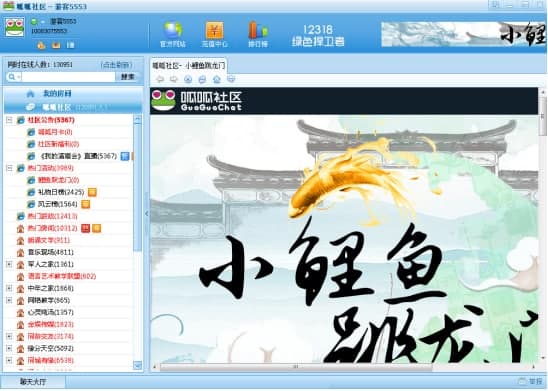
Task: Open the 热门游戏 item
Action: point(52,216)
